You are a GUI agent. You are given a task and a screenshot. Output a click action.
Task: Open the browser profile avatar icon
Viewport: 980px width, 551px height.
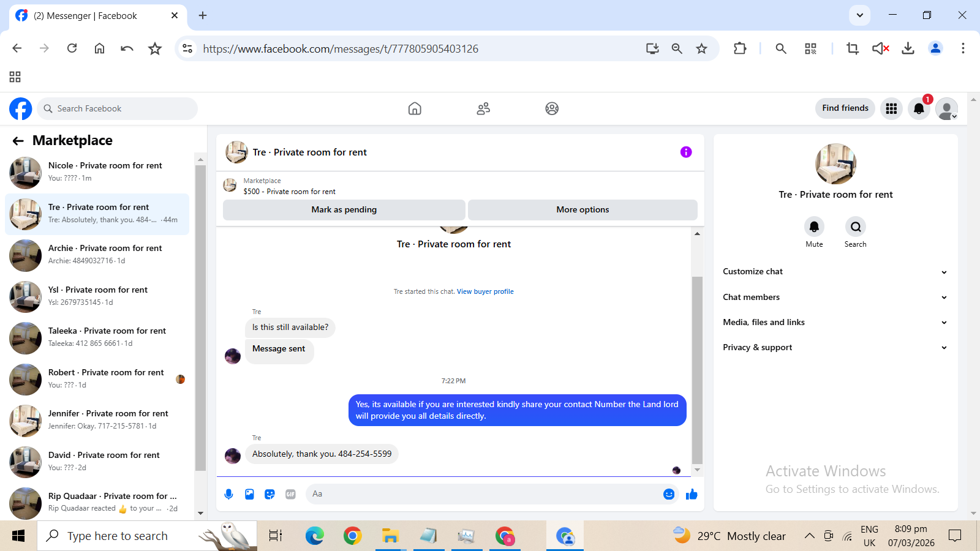(935, 48)
